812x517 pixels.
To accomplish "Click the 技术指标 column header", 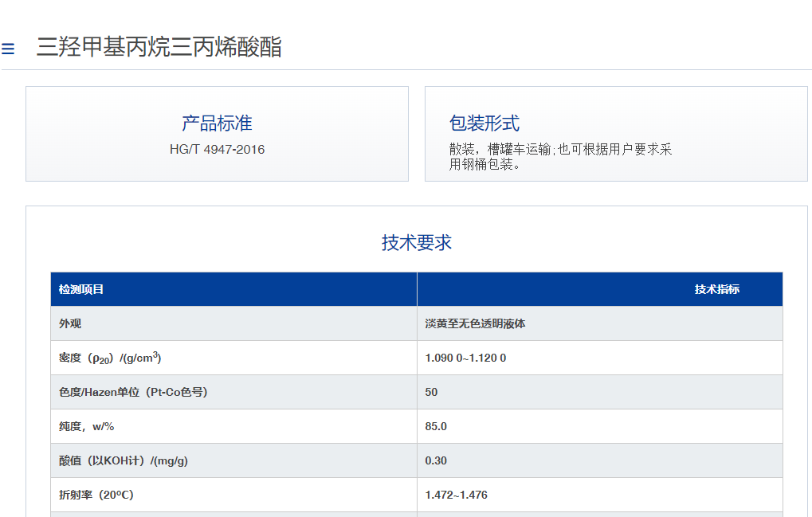I will [716, 289].
